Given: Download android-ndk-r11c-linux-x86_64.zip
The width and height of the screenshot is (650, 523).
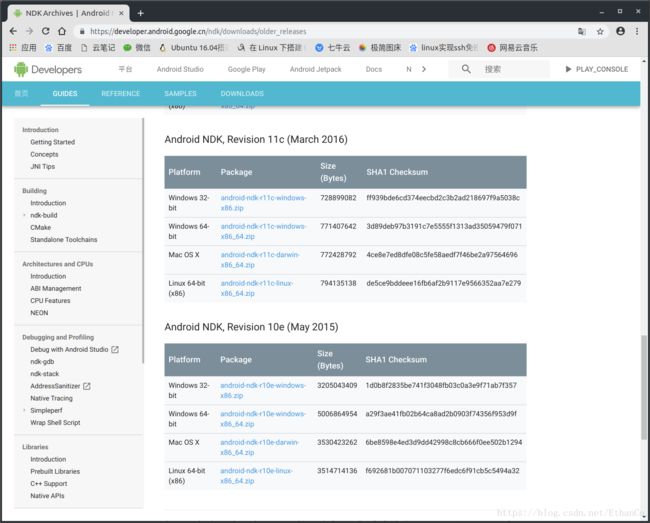Looking at the screenshot, I should [x=257, y=288].
